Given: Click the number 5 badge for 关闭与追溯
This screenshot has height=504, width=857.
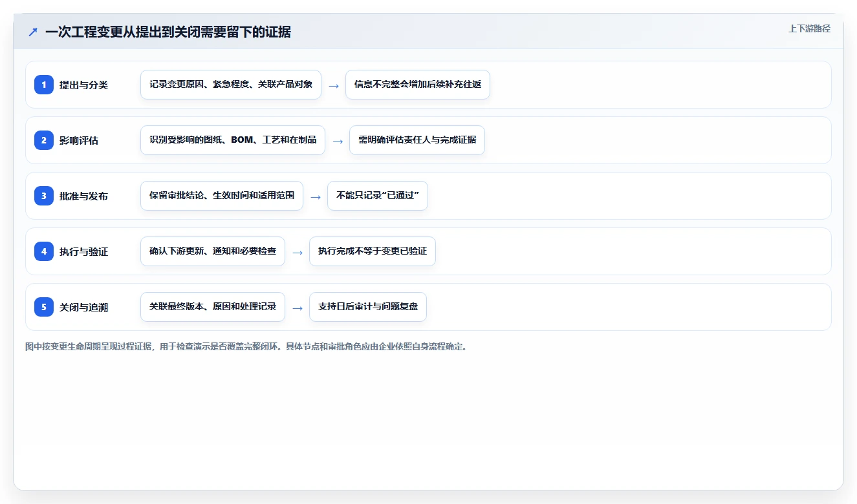Looking at the screenshot, I should pos(44,307).
